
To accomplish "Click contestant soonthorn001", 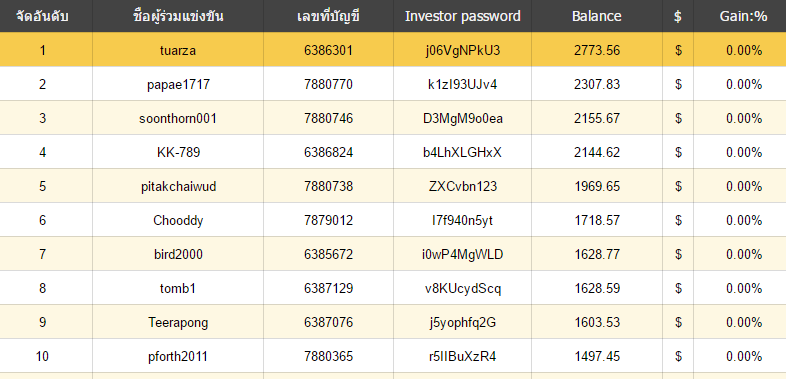I will tap(178, 119).
